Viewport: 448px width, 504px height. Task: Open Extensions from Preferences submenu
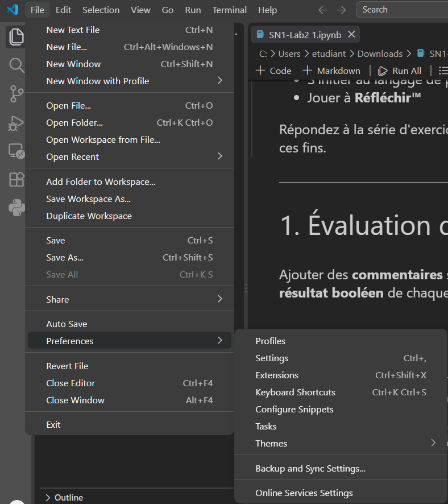[x=341, y=375]
